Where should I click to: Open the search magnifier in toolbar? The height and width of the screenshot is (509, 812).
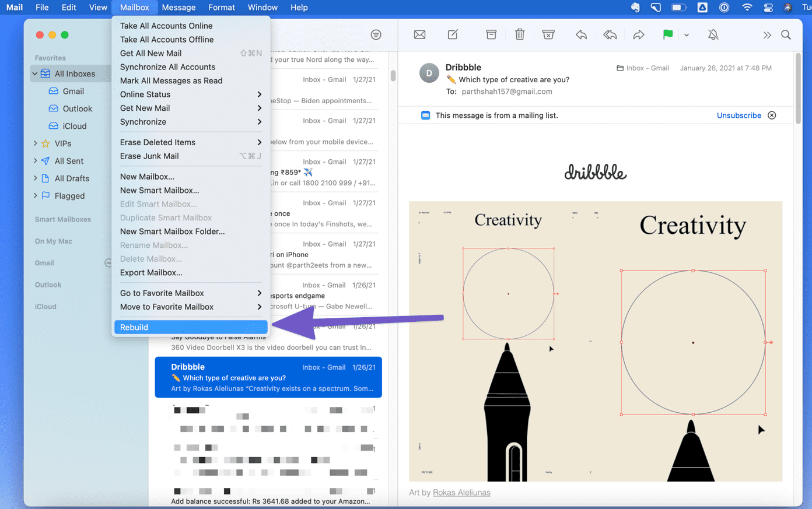pyautogui.click(x=786, y=35)
